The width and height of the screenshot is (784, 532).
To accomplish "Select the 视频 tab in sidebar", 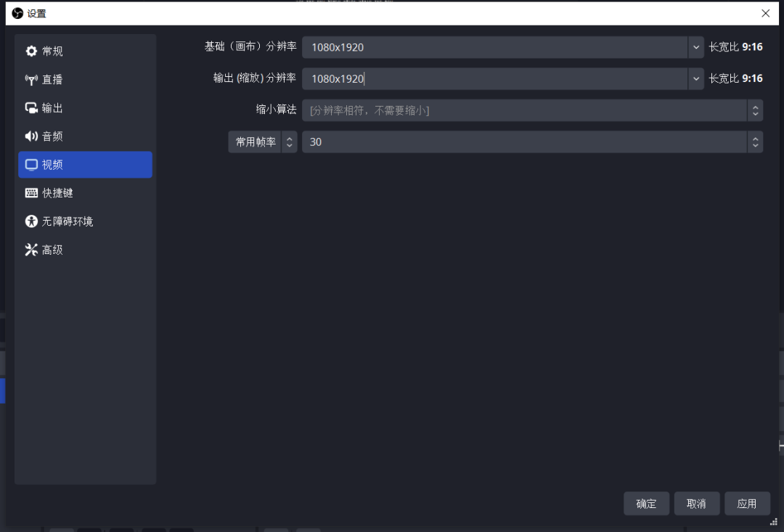I will pyautogui.click(x=85, y=165).
